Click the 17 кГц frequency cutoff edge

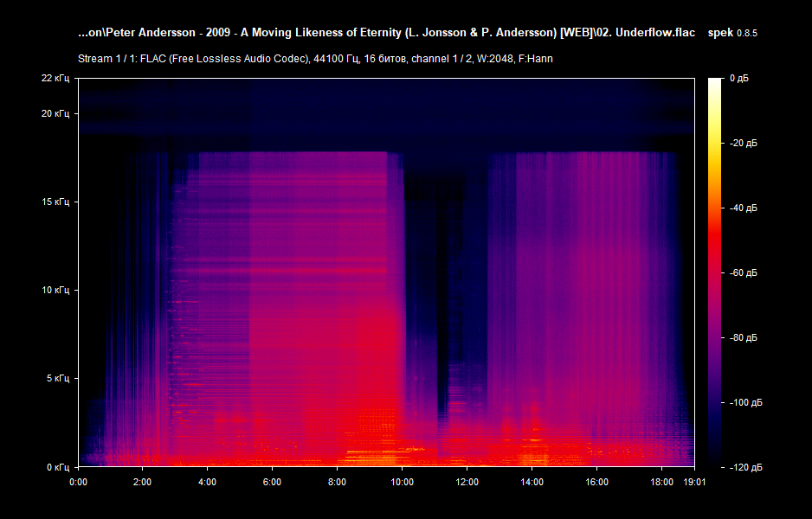260,153
